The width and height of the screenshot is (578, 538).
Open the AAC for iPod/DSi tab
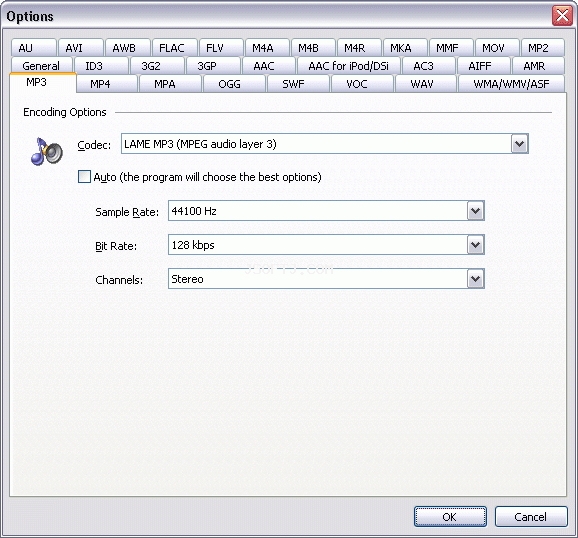pos(348,66)
